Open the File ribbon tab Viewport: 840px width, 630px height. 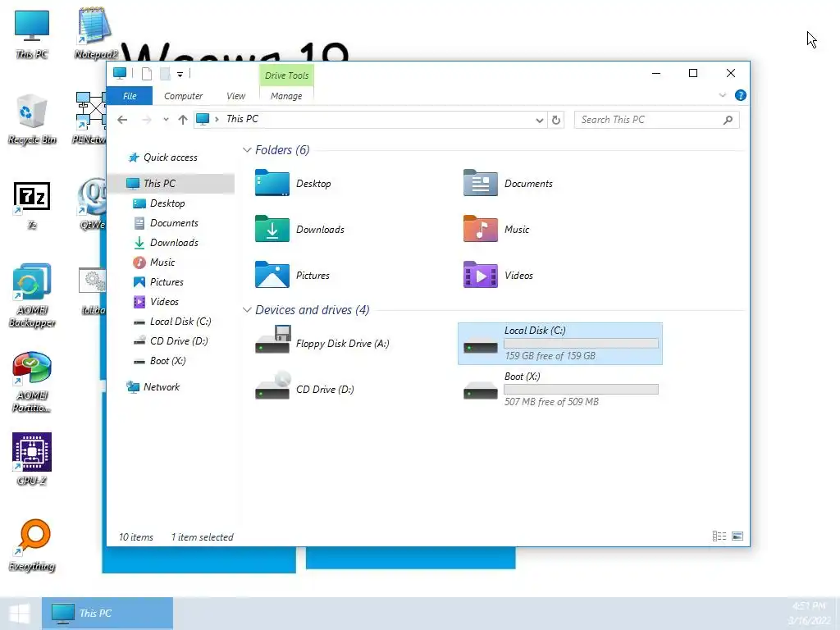[x=130, y=96]
